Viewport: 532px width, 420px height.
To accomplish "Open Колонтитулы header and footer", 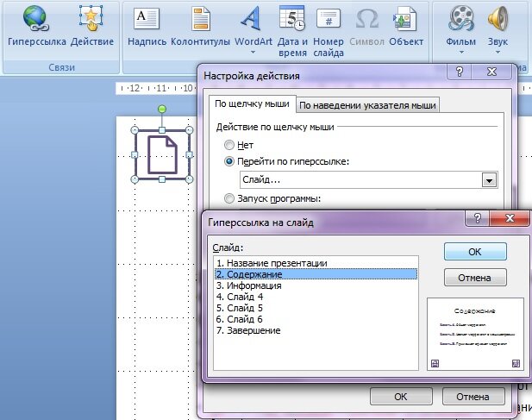I will [x=200, y=27].
